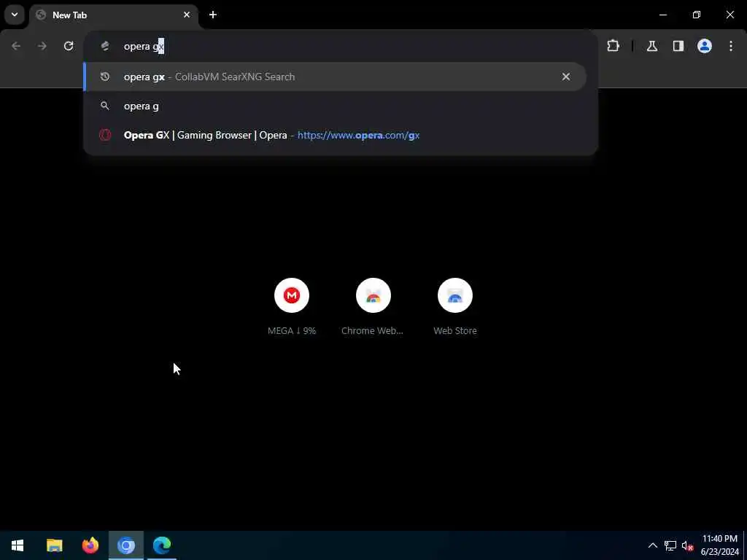Open the clock showing 11:40 PM
This screenshot has width=747, height=560.
[720, 545]
